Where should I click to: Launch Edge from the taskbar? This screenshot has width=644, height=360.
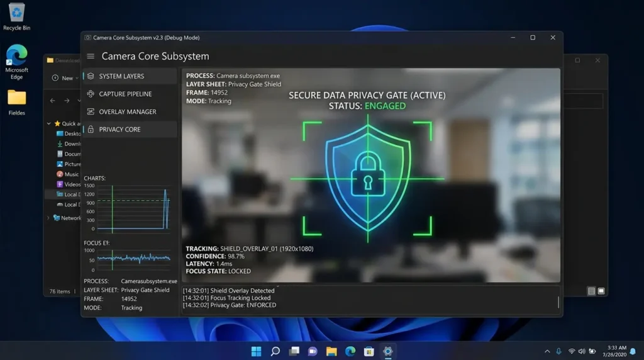point(350,351)
